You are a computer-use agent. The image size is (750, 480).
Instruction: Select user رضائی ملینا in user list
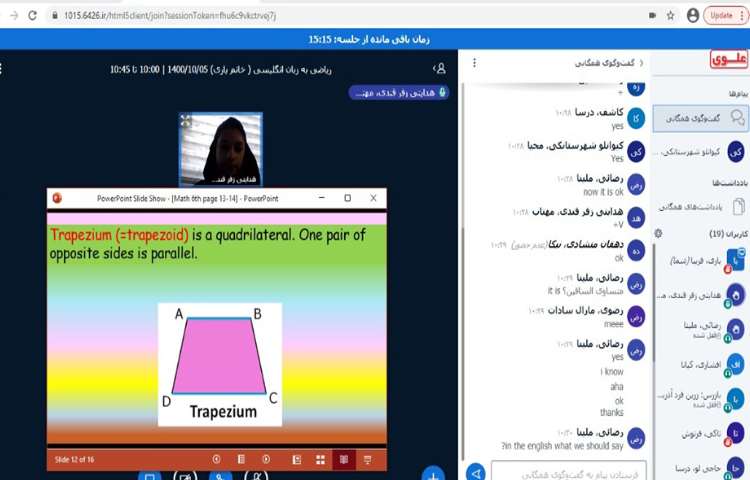point(703,330)
